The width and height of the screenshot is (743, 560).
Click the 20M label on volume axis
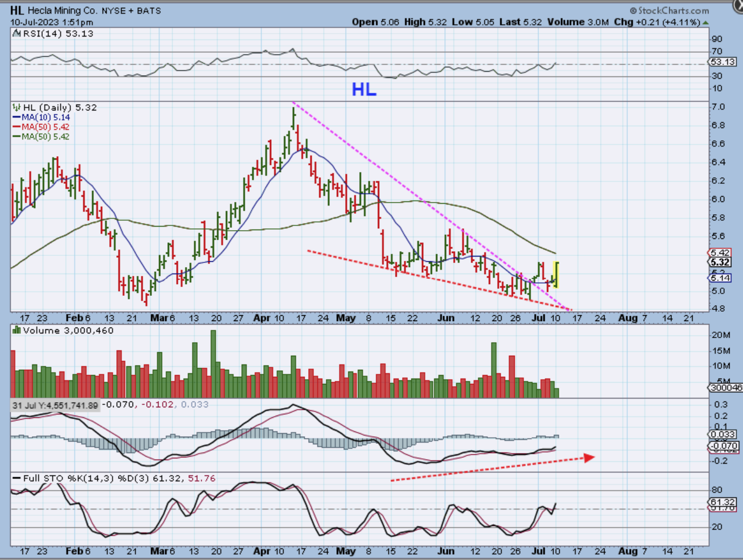(x=721, y=335)
